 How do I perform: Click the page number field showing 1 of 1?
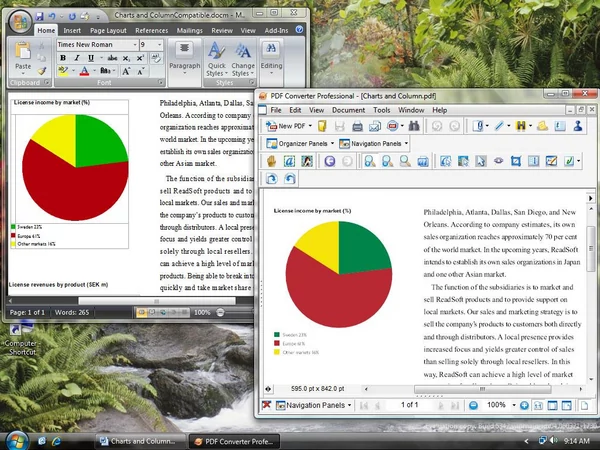click(x=409, y=405)
